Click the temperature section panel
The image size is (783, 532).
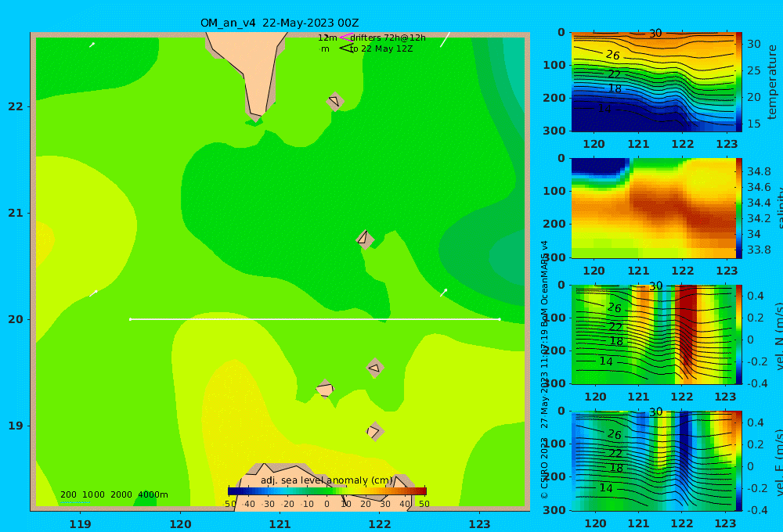click(653, 82)
